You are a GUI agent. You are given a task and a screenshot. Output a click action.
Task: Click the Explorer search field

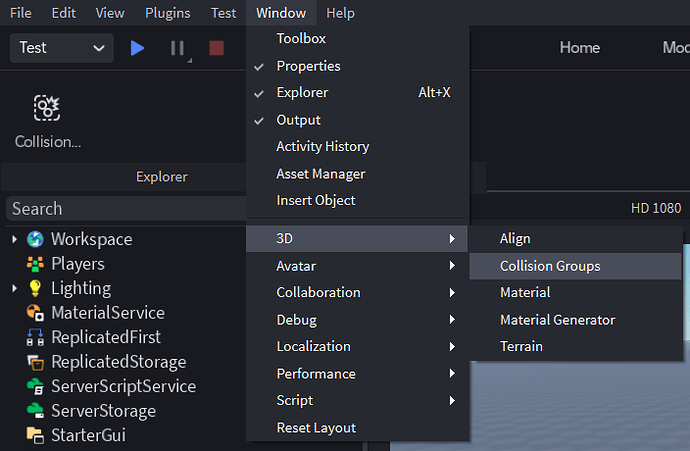tap(125, 209)
